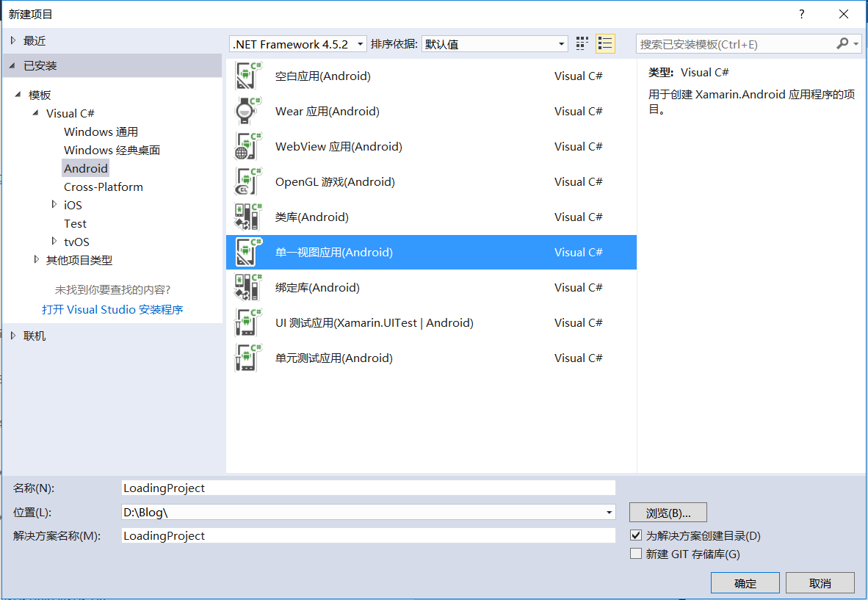Image resolution: width=868 pixels, height=600 pixels.
Task: Click the 搜索已安装模板 search box
Action: [737, 44]
